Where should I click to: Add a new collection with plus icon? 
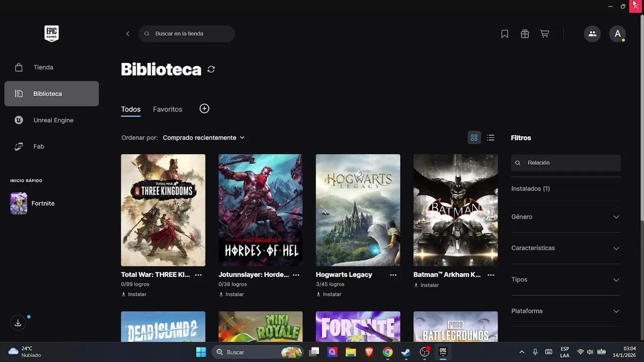pyautogui.click(x=204, y=109)
